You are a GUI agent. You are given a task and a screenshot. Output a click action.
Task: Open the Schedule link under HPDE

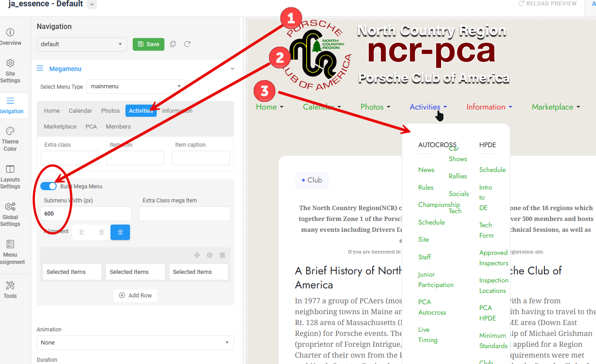[492, 170]
